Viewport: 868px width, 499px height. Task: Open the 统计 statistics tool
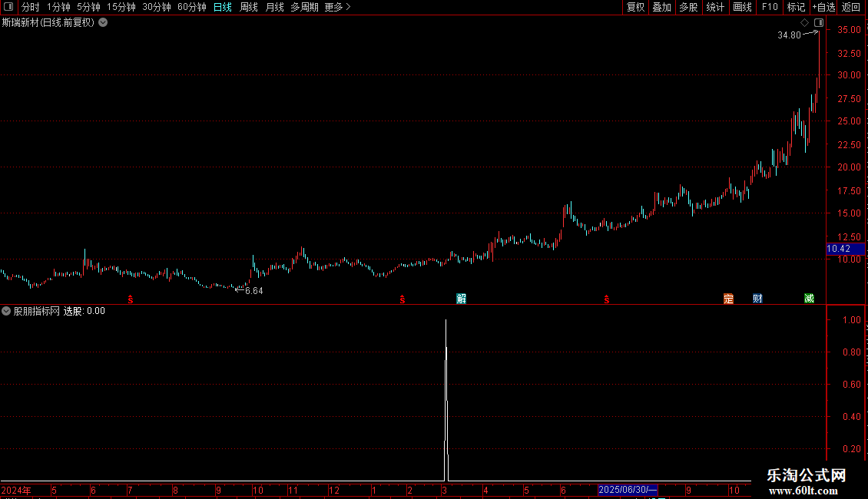coord(714,7)
